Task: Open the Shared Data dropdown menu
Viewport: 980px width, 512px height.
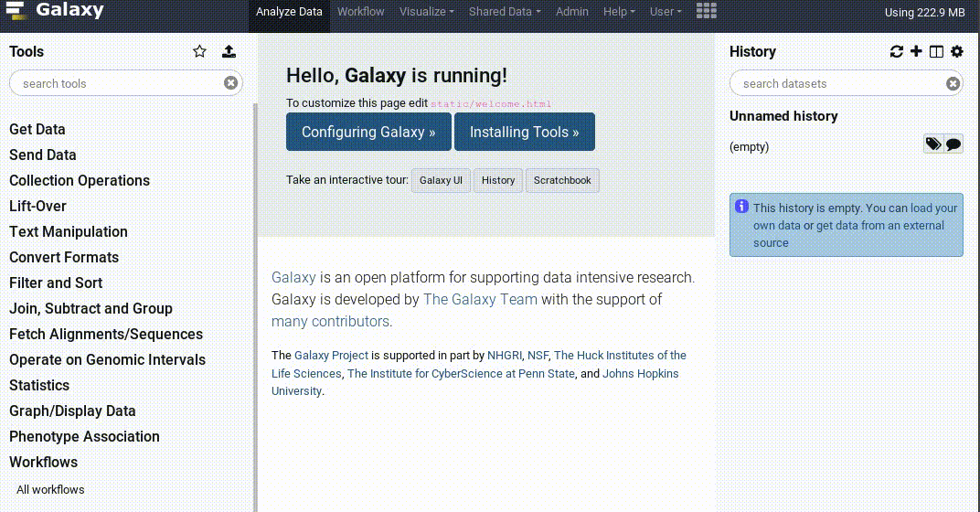Action: tap(505, 12)
